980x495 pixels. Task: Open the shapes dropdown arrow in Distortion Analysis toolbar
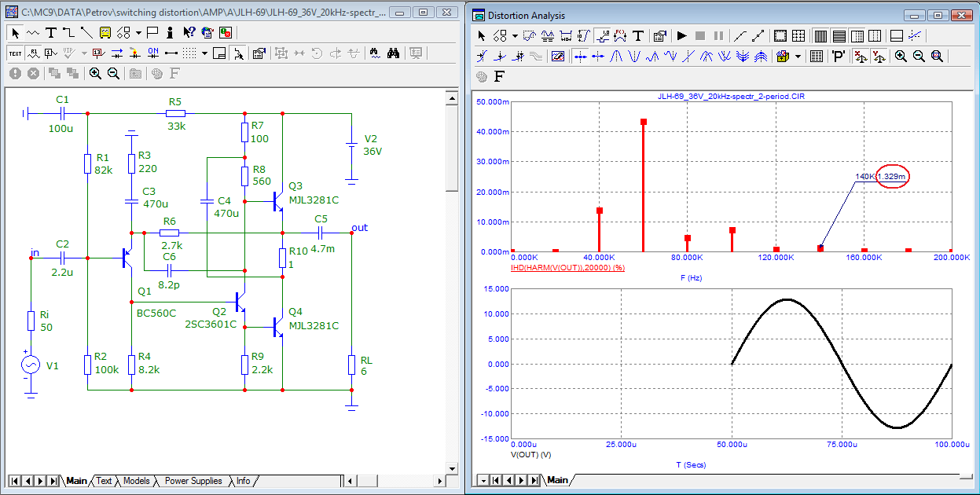pyautogui.click(x=516, y=36)
